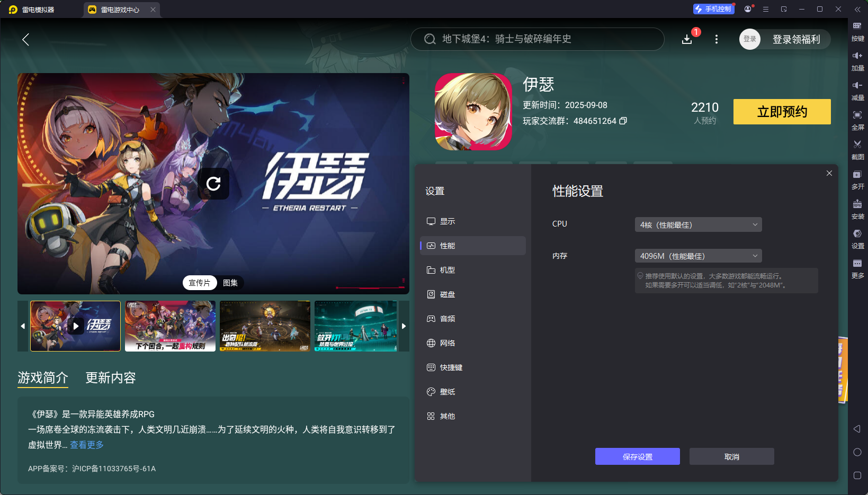This screenshot has width=868, height=495.
Task: Click the replay icon on the trailer
Action: click(x=213, y=184)
